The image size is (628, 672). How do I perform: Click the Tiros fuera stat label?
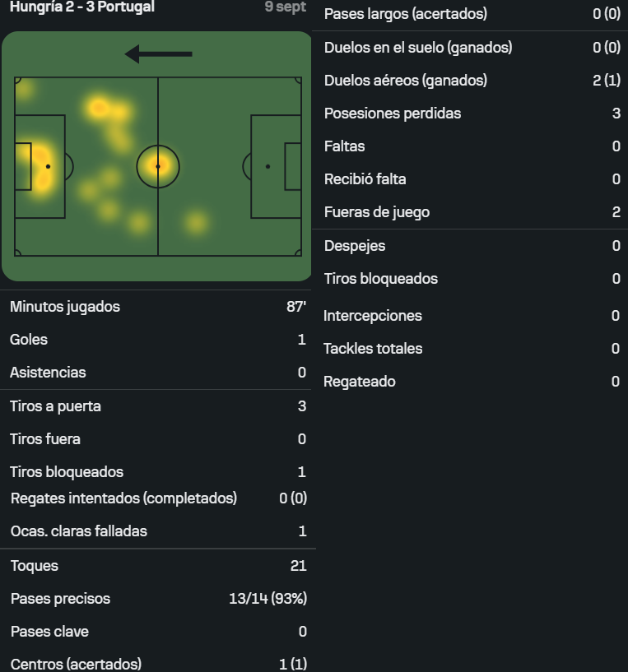pyautogui.click(x=45, y=439)
